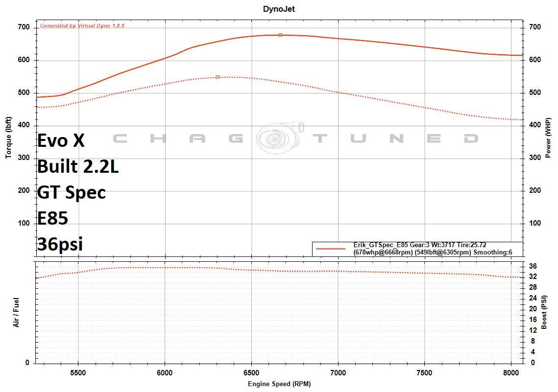Click the run name "Erik_GTSpec_E85" in the legend
Screen dimensions: 558x392
(381, 245)
